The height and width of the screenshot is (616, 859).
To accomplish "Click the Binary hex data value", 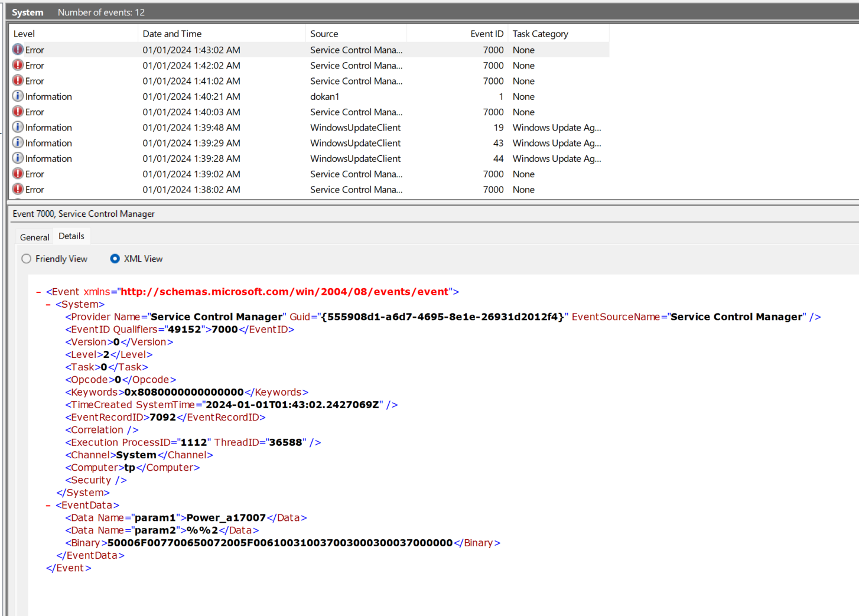I will click(x=280, y=543).
